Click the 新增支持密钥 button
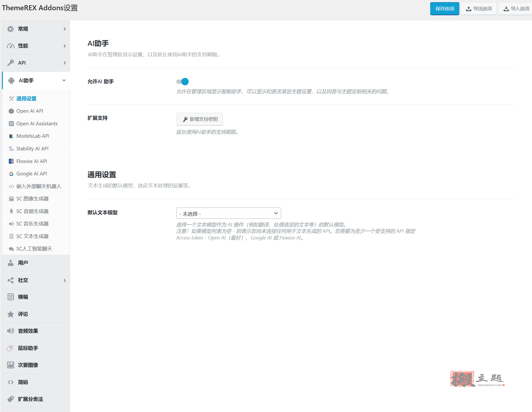Image resolution: width=532 pixels, height=412 pixels. click(199, 119)
